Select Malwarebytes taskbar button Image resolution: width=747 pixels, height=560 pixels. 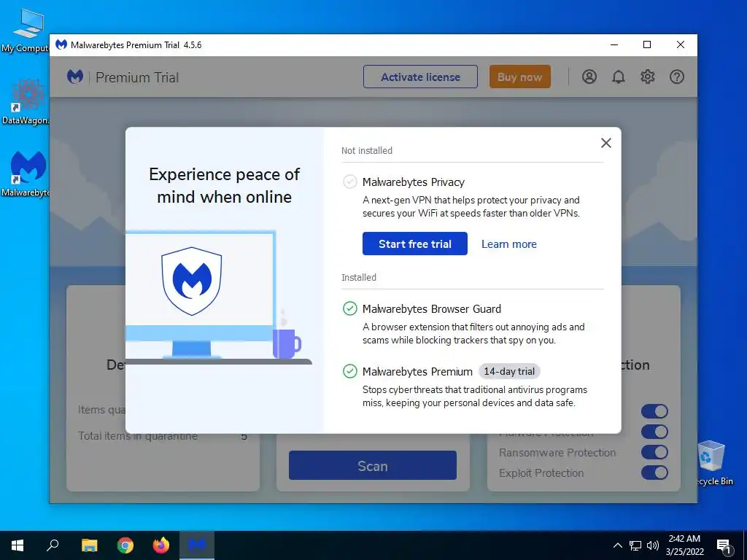click(x=197, y=545)
